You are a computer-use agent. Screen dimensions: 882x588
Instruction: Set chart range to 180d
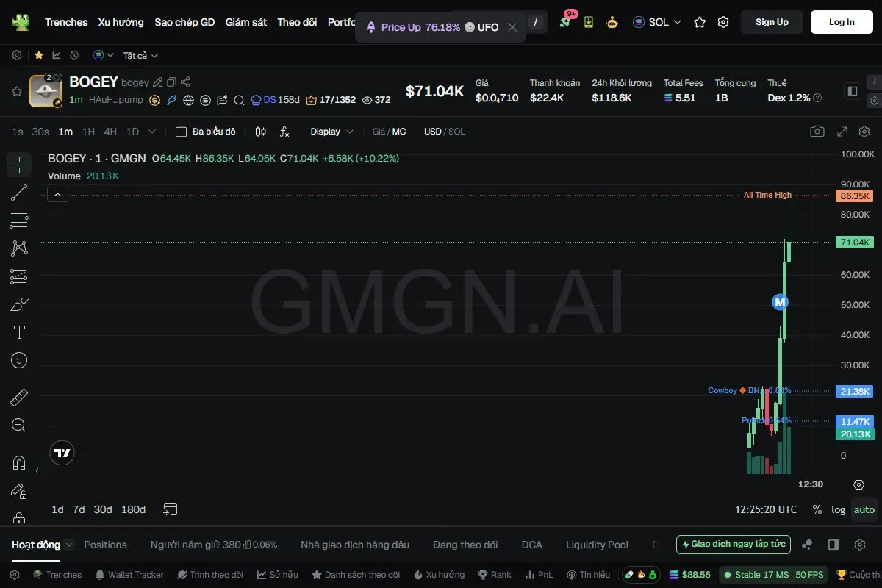click(133, 509)
